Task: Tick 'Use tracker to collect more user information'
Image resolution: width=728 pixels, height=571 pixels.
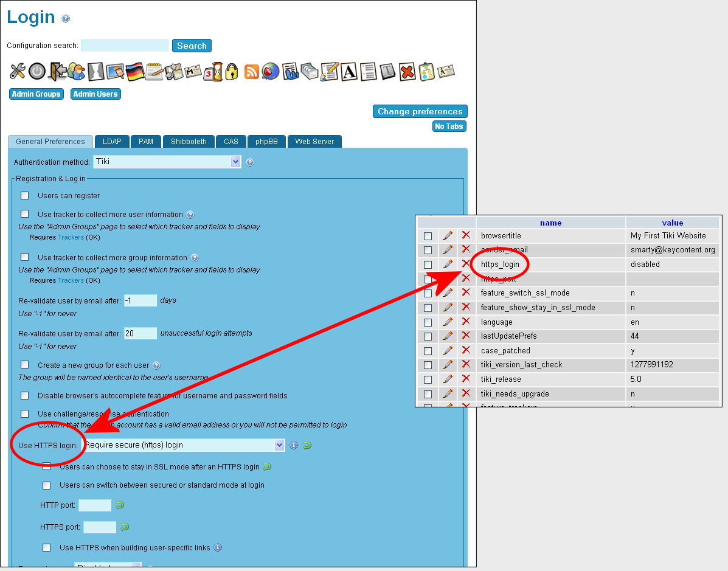Action: pos(25,214)
